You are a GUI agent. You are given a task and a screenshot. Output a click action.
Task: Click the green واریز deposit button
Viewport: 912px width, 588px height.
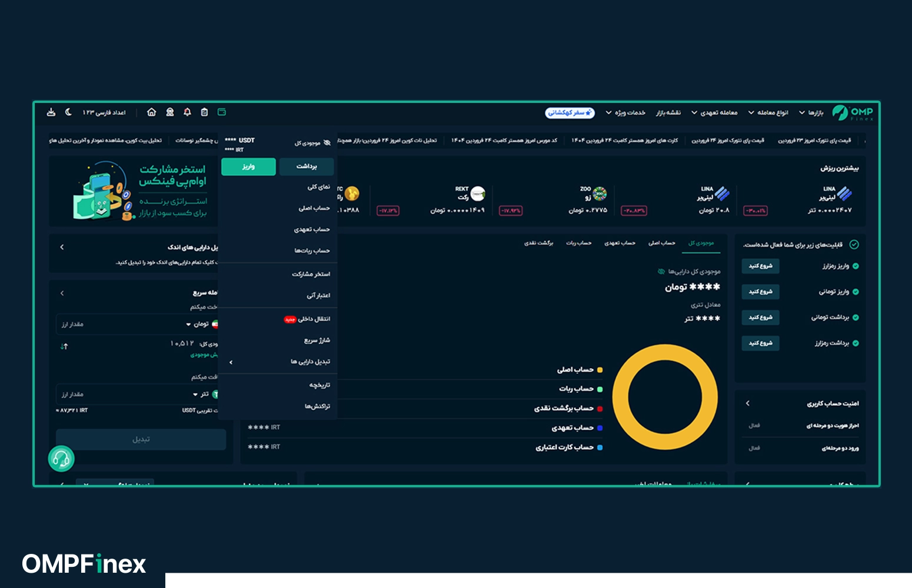[x=248, y=166]
